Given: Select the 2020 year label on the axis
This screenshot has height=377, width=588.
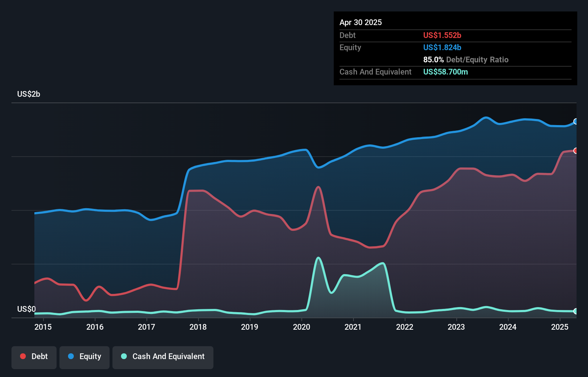Looking at the screenshot, I should (x=302, y=327).
